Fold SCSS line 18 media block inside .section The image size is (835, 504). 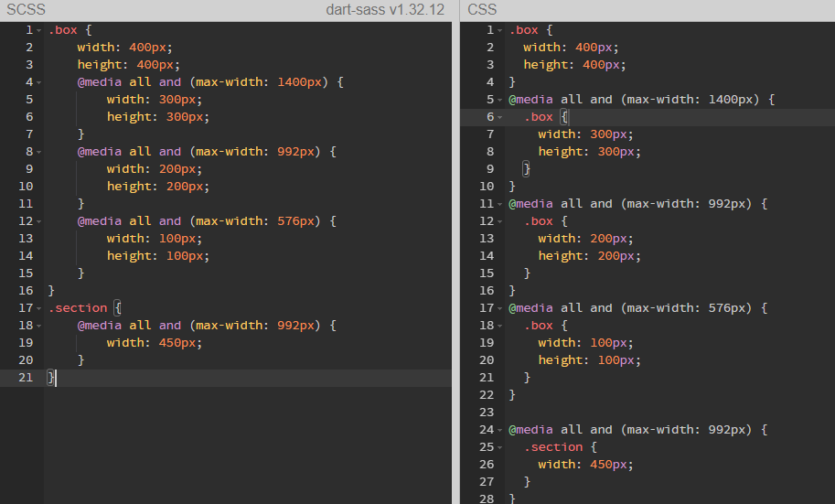pos(39,326)
